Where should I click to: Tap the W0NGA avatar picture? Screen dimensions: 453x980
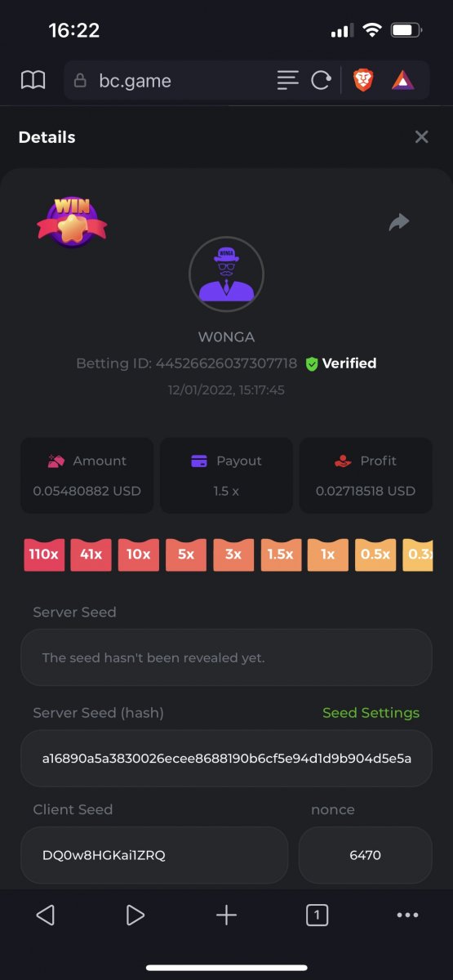pyautogui.click(x=226, y=275)
